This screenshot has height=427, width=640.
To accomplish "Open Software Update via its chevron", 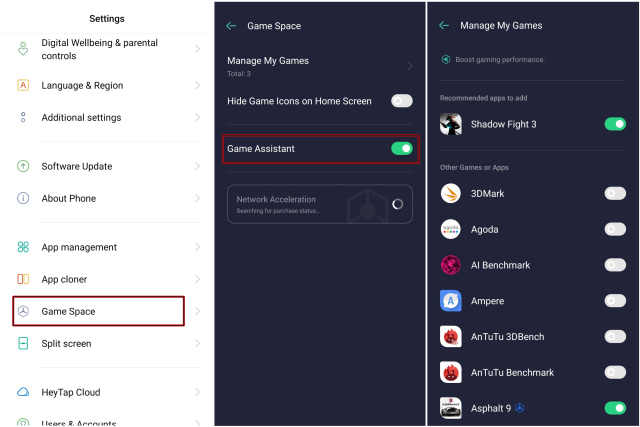I will 198,166.
